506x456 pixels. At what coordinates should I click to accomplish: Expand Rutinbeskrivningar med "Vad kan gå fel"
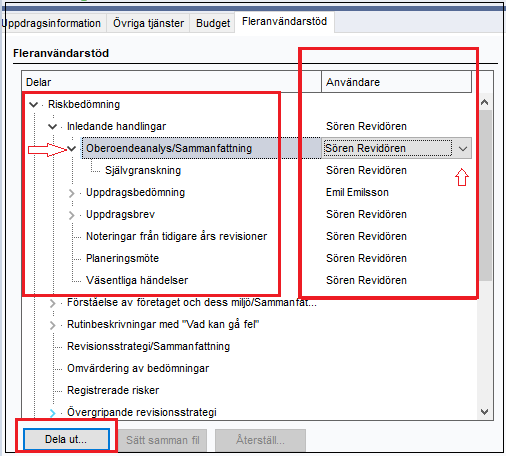(52, 325)
